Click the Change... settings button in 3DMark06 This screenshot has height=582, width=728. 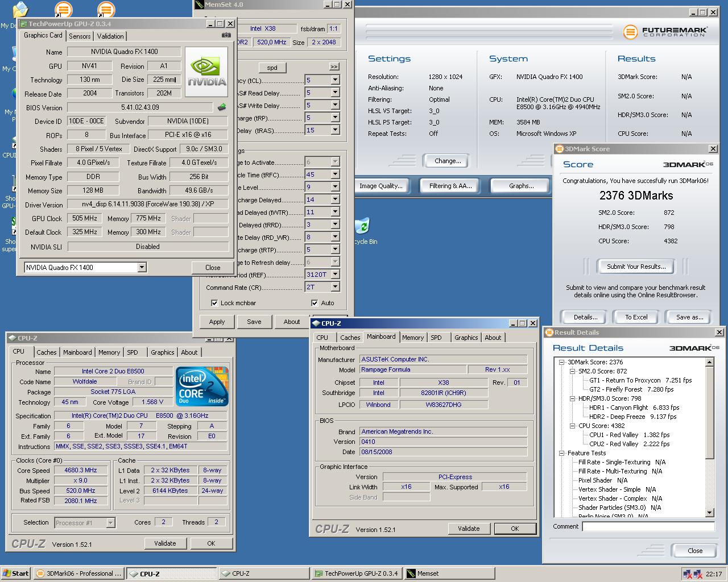(448, 161)
